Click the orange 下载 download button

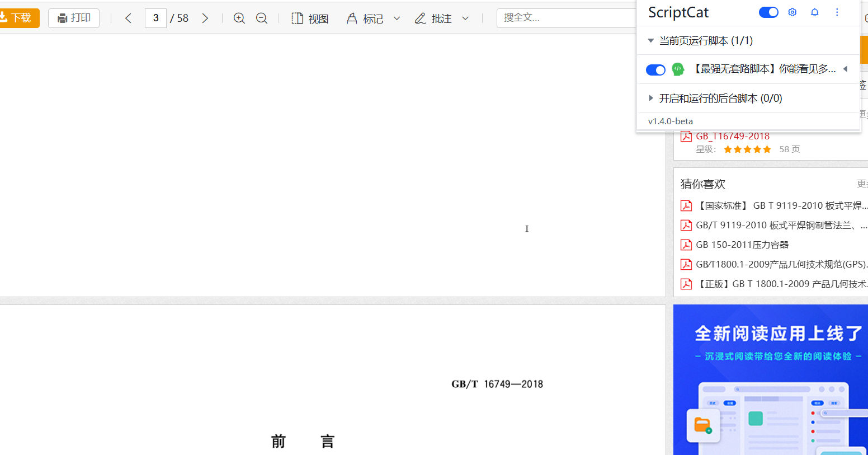coord(18,18)
